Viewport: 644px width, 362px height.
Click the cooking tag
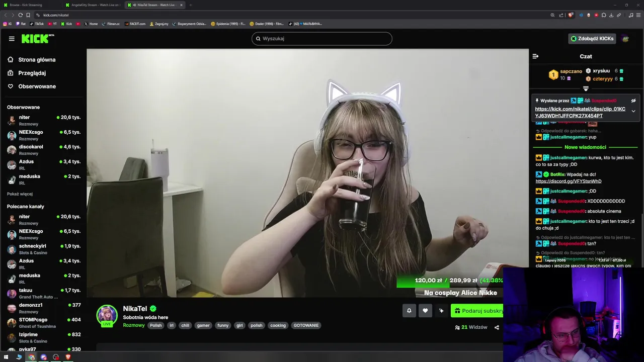click(x=278, y=325)
